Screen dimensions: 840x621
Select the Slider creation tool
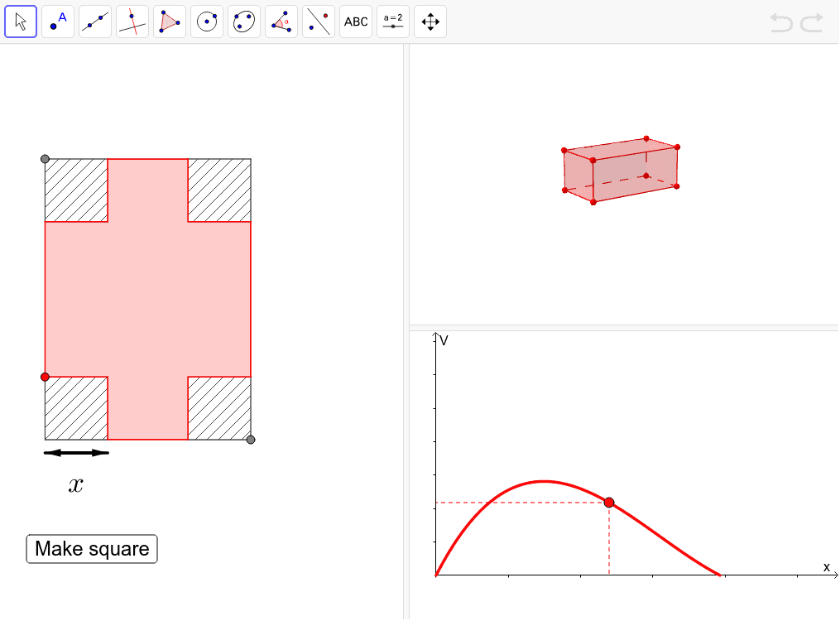tap(392, 21)
